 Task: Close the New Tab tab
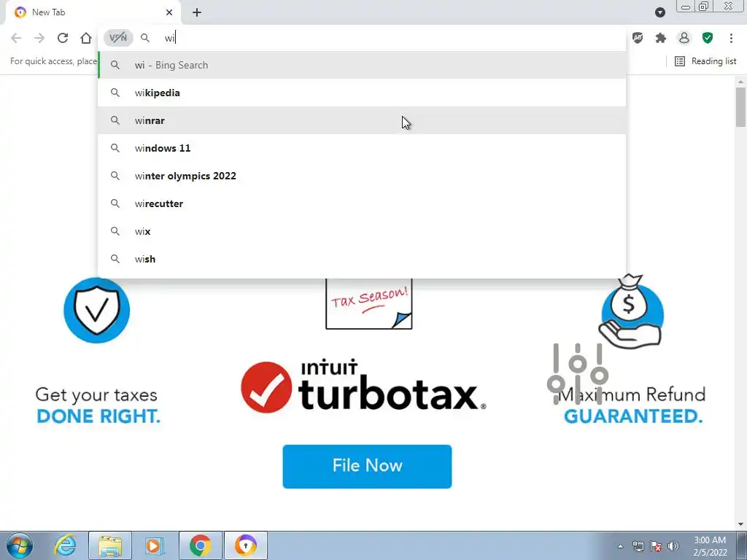(169, 12)
